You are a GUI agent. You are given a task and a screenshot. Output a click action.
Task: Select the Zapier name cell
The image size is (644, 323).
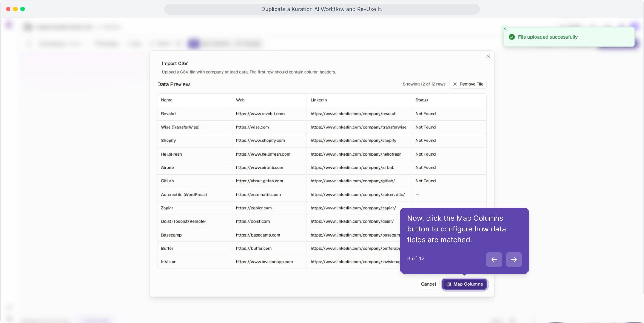[195, 208]
